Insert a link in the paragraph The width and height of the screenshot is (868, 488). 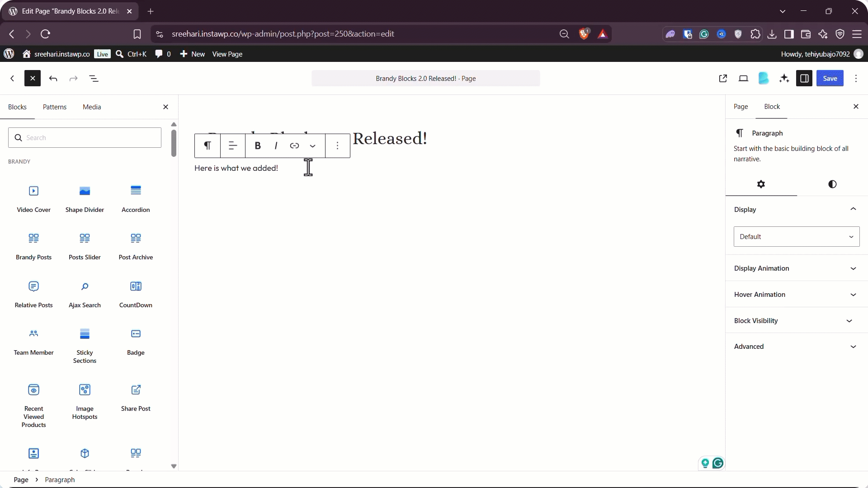click(x=294, y=145)
